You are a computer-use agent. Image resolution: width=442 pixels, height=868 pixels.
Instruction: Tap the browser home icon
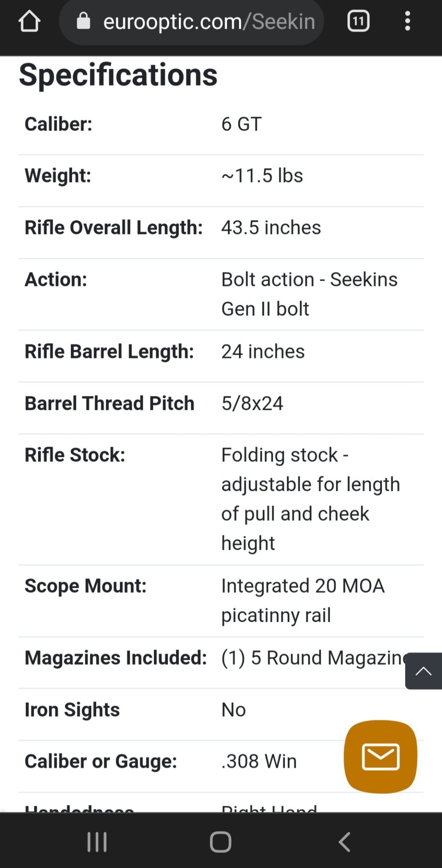coord(29,21)
